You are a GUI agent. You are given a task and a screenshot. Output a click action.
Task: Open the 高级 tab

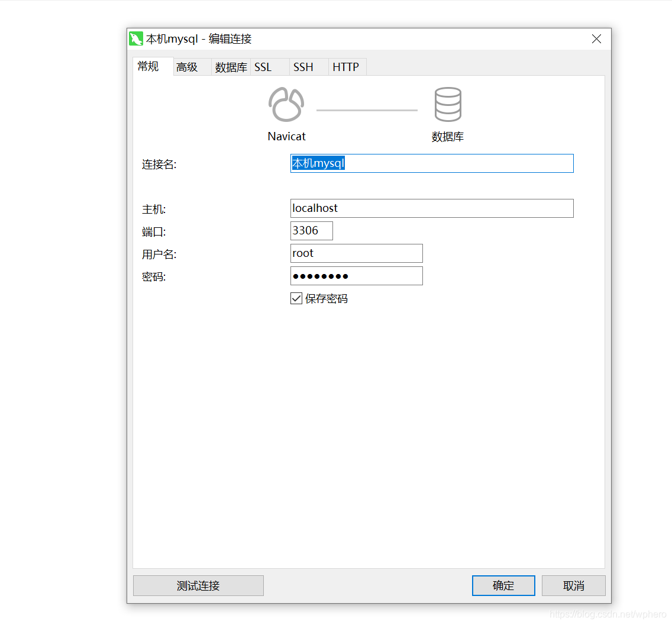[192, 67]
